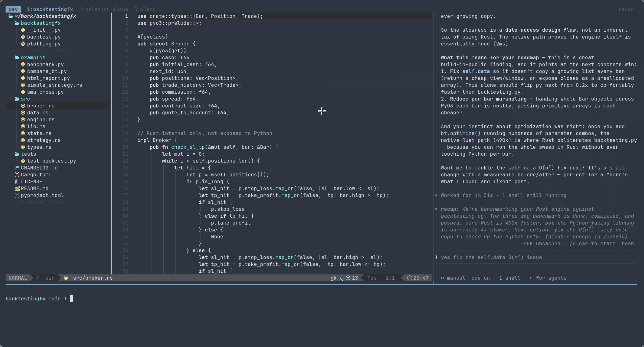Click the root folder icon ~/Work/backtestingfx
Screen dimensions: 644x347
(11, 16)
